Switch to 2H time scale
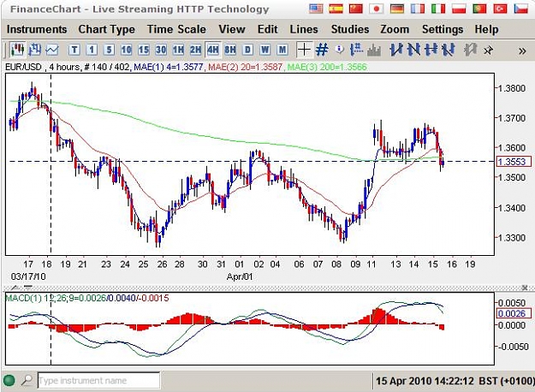Screen dimensions: 535x392 pos(195,50)
